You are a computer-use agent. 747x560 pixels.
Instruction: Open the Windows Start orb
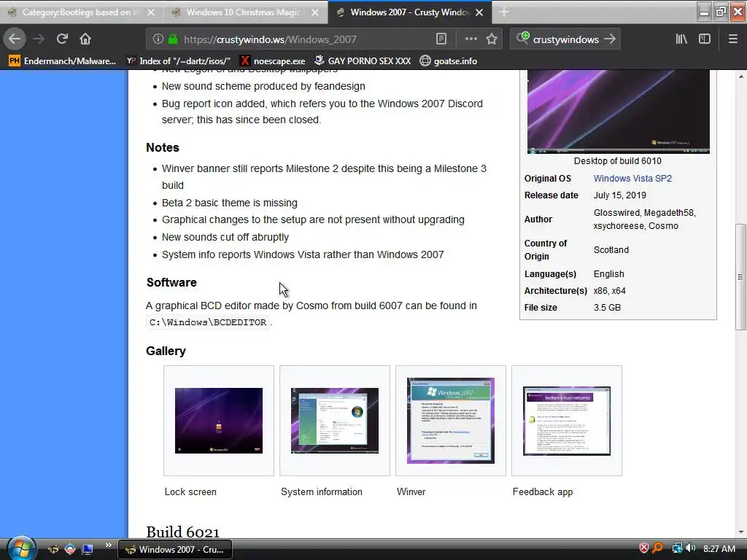21,548
